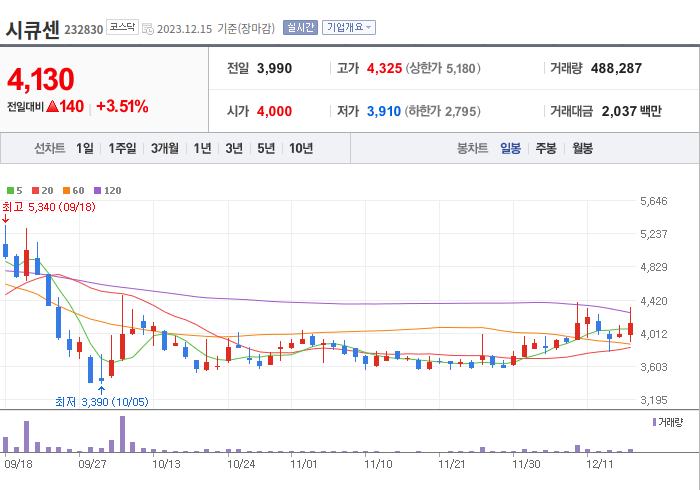This screenshot has height=490, width=700.
Task: Click the 코스닥 market badge
Action: [122, 27]
